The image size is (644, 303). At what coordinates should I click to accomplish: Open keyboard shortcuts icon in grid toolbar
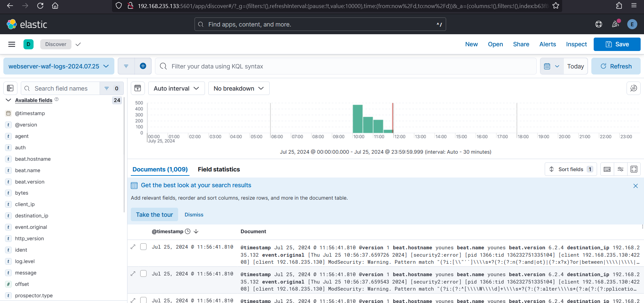[x=607, y=169]
